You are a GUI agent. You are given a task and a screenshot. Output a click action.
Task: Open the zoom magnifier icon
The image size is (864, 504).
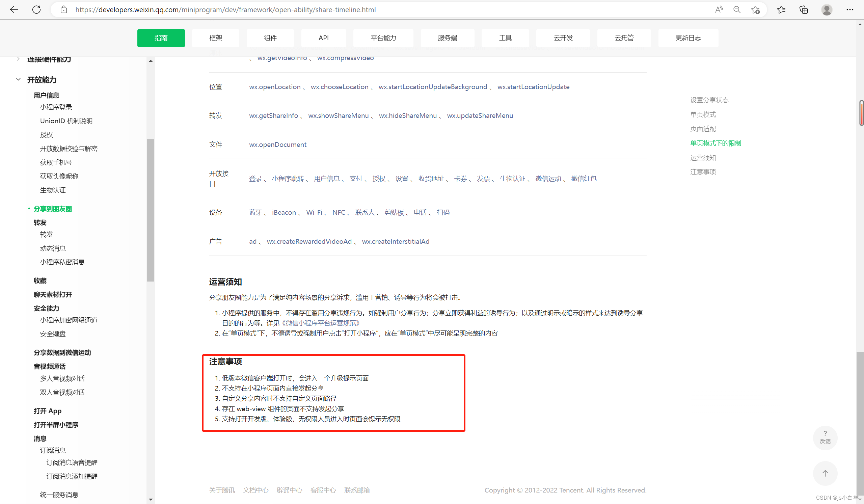pyautogui.click(x=737, y=9)
